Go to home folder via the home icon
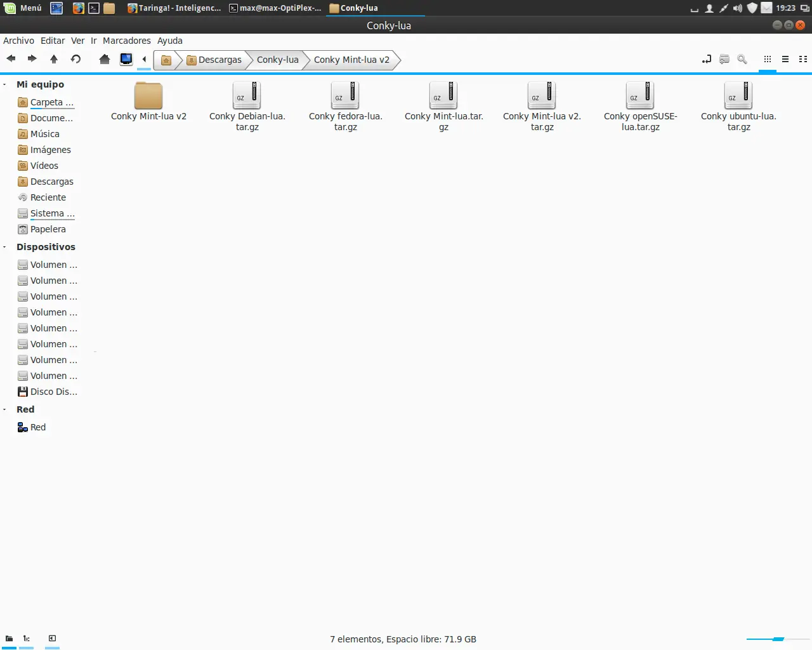Viewport: 812px width, 650px height. tap(104, 59)
